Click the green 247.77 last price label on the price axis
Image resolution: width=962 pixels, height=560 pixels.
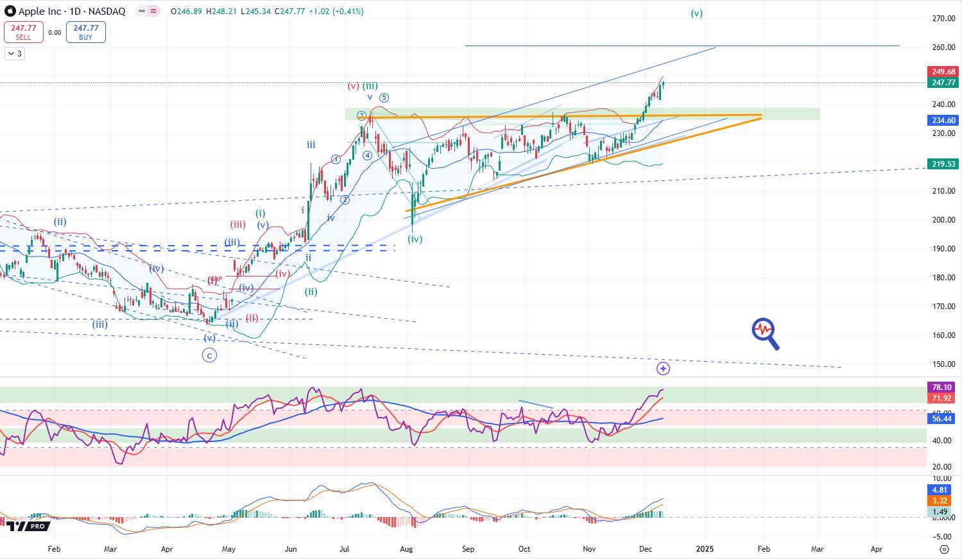coord(943,83)
